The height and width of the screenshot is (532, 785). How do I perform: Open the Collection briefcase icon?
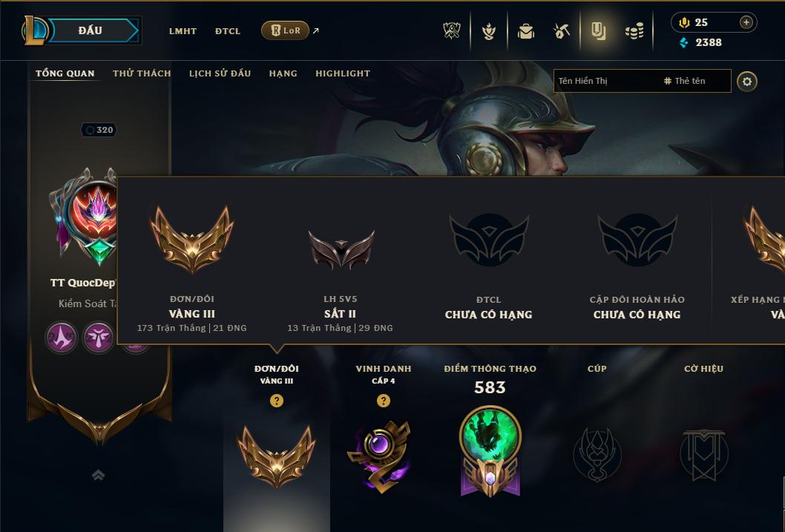coord(525,31)
